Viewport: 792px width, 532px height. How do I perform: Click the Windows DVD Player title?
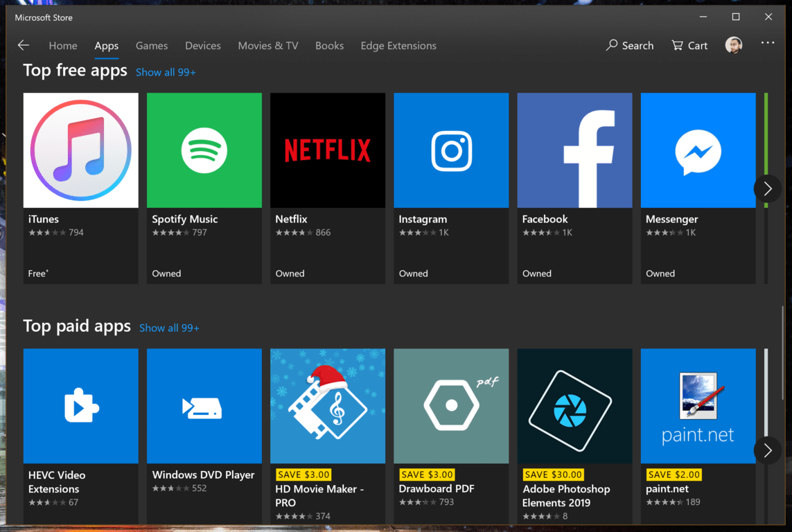[x=204, y=475]
